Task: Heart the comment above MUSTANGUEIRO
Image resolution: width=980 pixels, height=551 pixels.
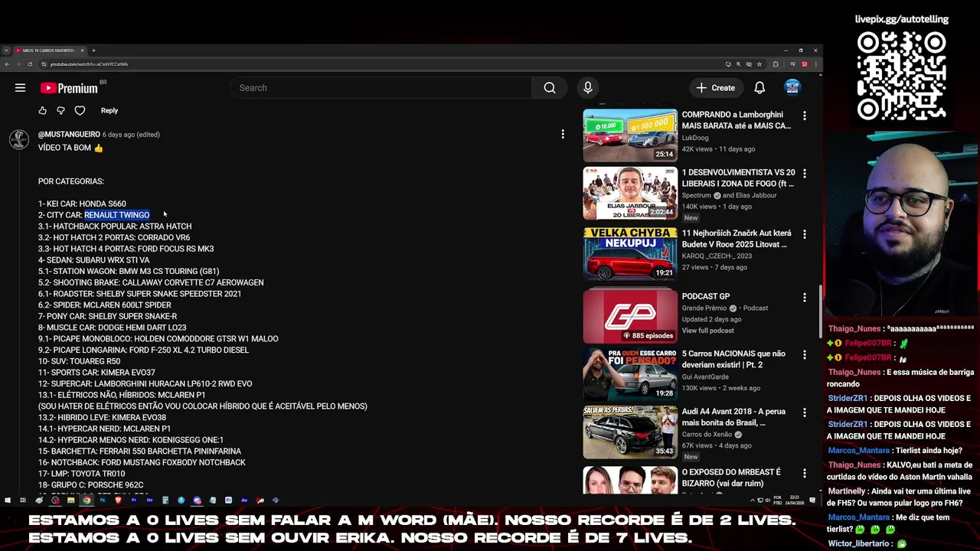Action: click(x=80, y=111)
